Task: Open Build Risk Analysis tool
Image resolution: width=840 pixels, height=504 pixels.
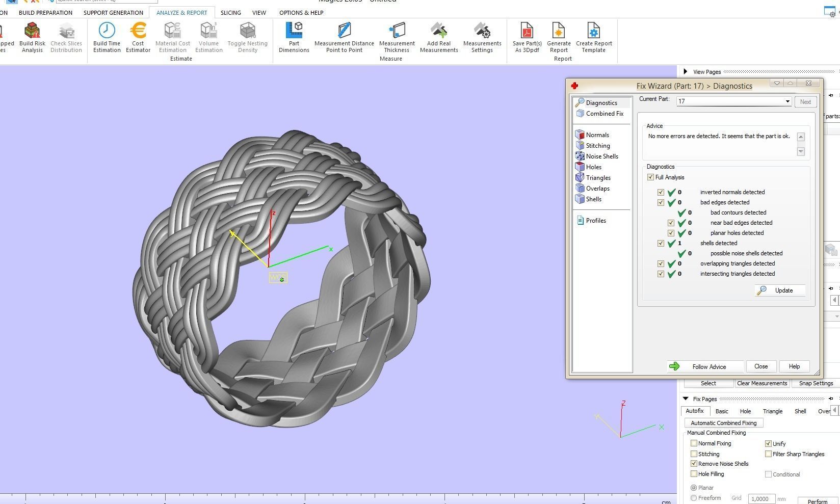Action: tap(32, 37)
